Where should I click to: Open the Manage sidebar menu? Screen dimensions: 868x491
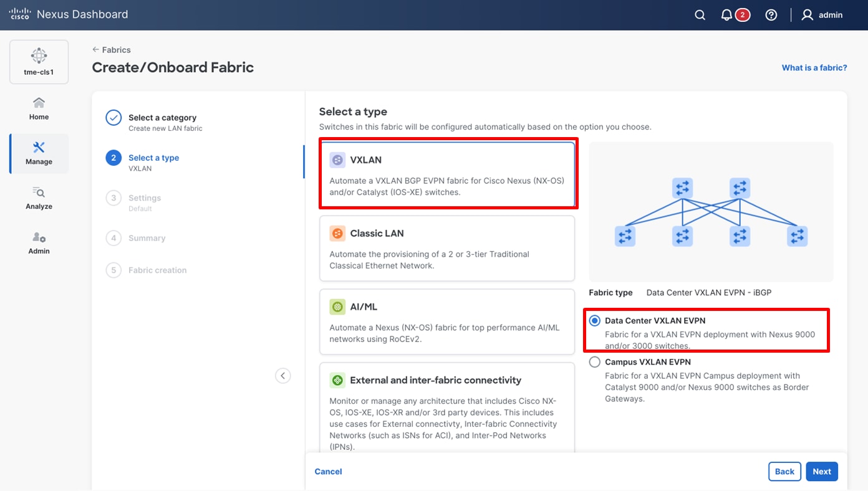point(39,153)
